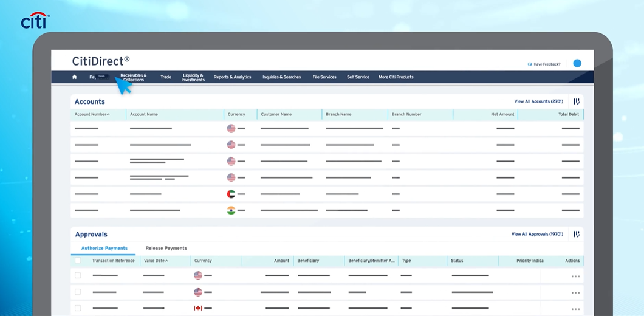
Task: Open the Receivables & Collections menu
Action: pos(134,78)
